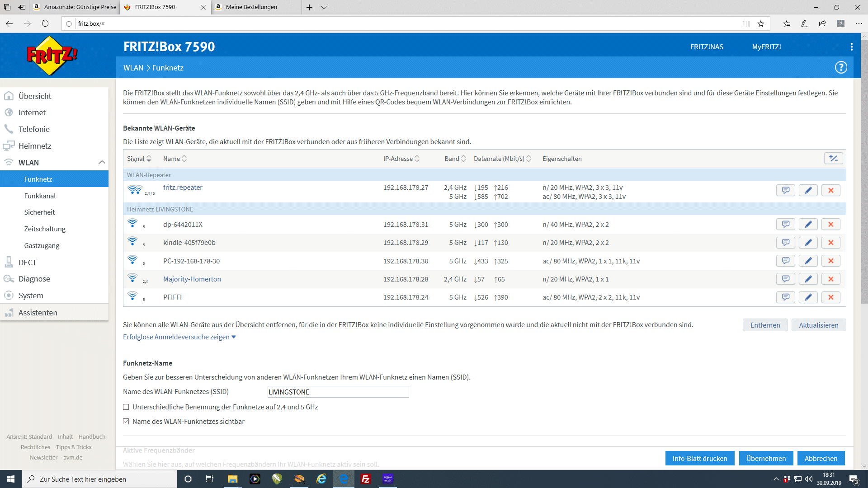Open the help question mark icon
This screenshot has height=488, width=868.
[x=841, y=67]
